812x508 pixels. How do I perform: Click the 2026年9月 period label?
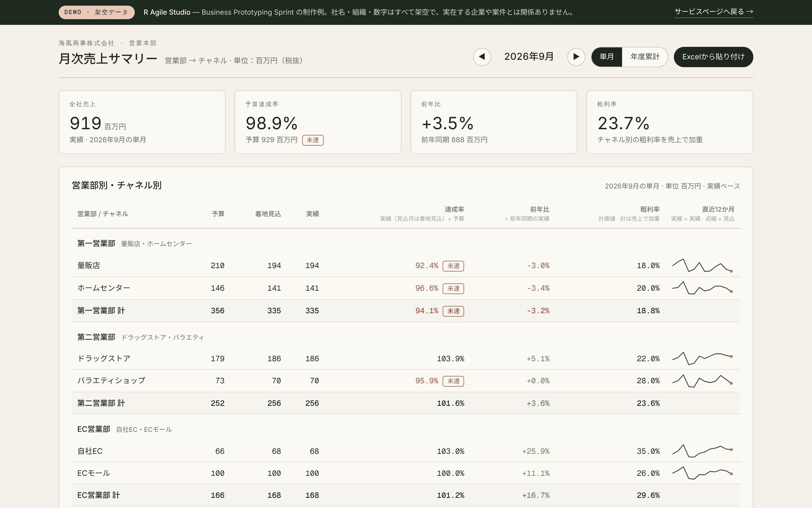529,56
